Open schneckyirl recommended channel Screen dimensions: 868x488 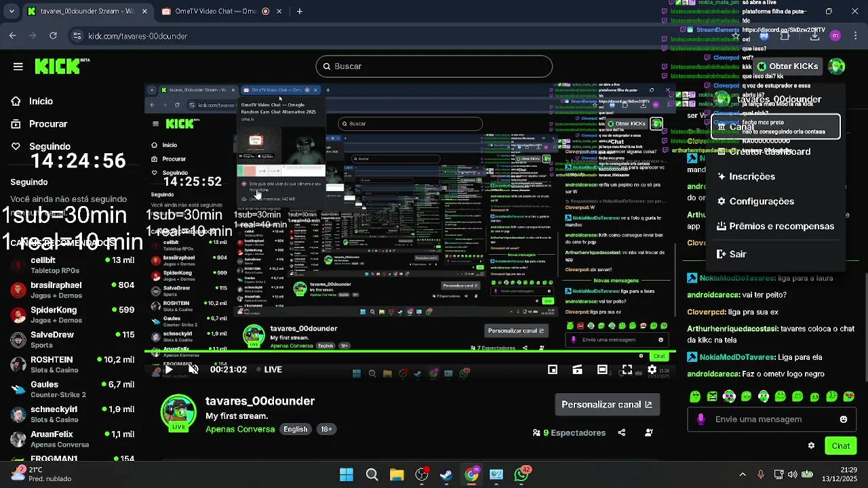point(73,414)
